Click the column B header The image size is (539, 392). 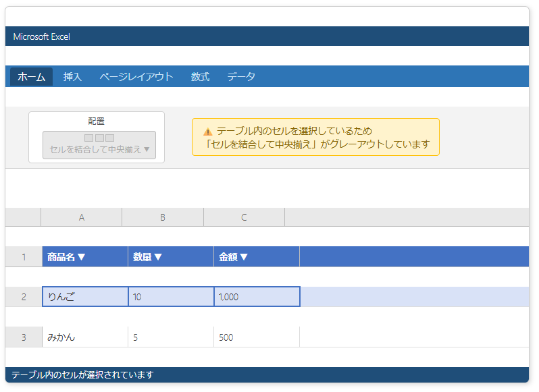(163, 217)
